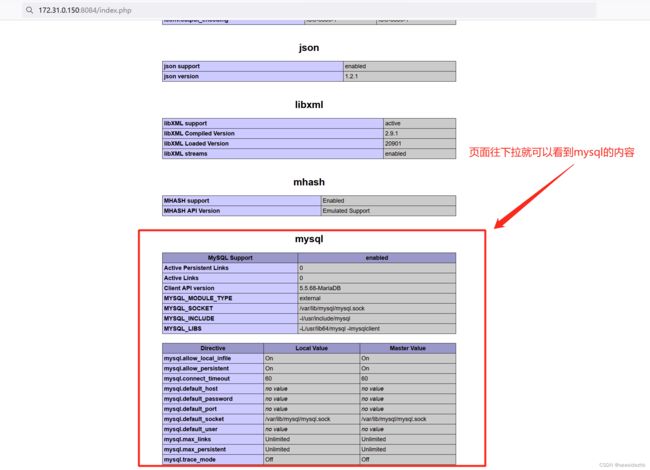This screenshot has height=470, width=650.
Task: Select the 'mysql.max_persistent' directive
Action: click(213, 449)
